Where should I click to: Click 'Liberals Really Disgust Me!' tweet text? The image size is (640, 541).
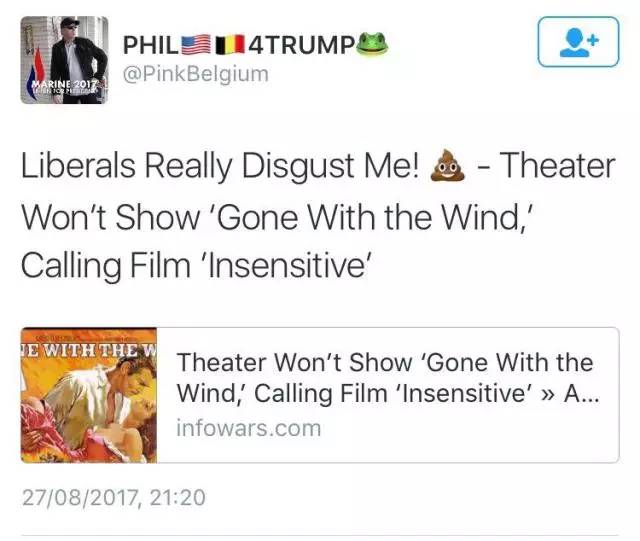click(220, 167)
